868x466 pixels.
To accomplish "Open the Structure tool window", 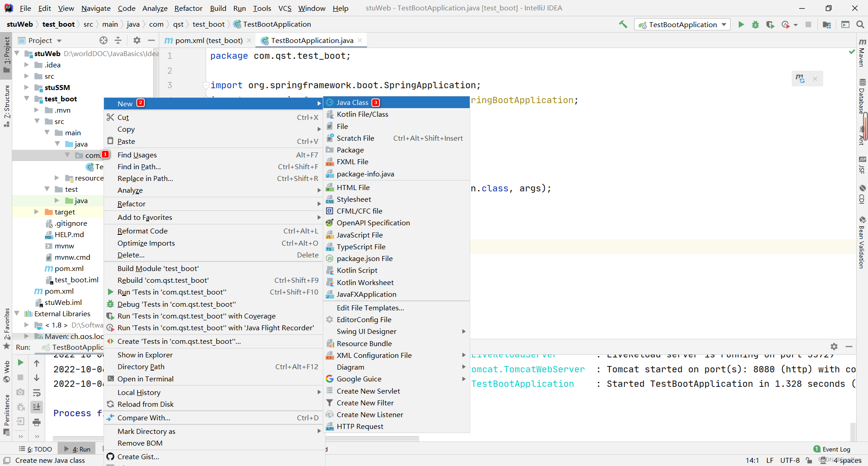I will [6, 106].
